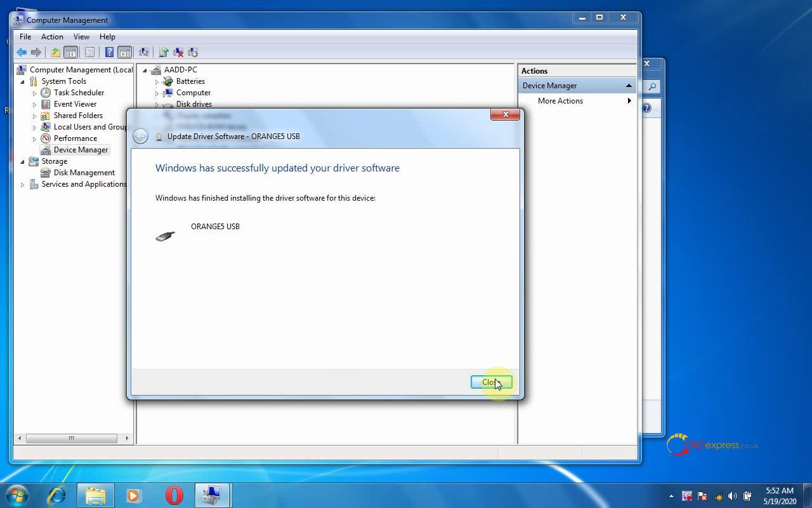The image size is (812, 508).
Task: Select Device Manager in the console tree
Action: pos(81,150)
